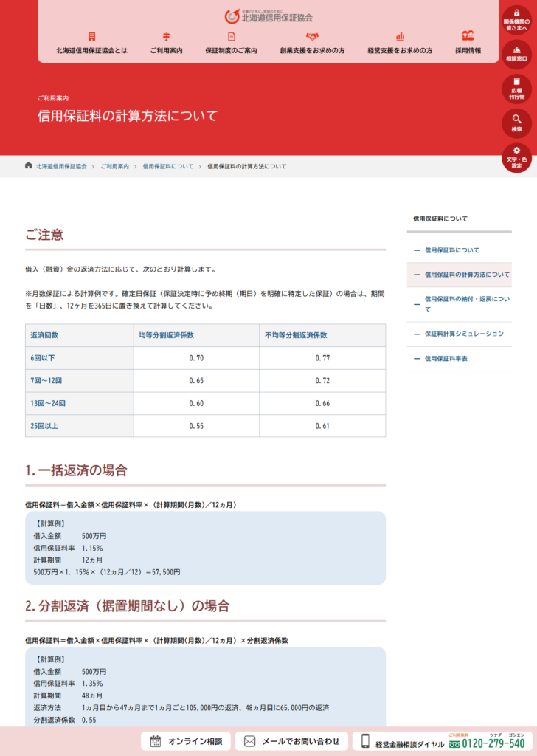This screenshot has height=756, width=537.
Task: Go to ご利用案内 breadcrumb link
Action: click(x=114, y=166)
